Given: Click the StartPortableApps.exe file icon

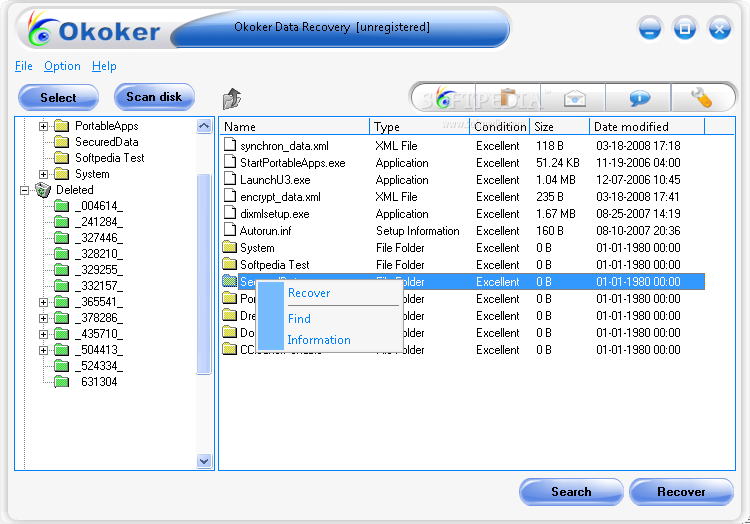Looking at the screenshot, I should (x=230, y=162).
